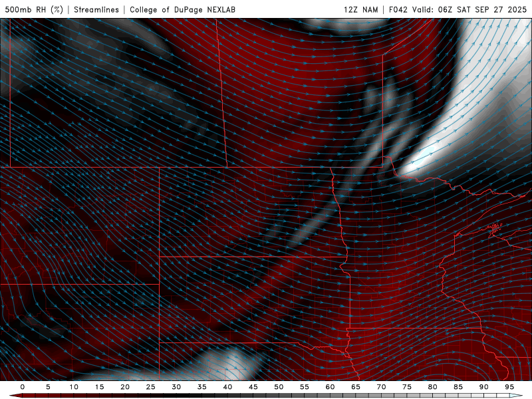The image size is (532, 399).
Task: Click "College of DuPage NEXLAB" header text
Action: 182,9
